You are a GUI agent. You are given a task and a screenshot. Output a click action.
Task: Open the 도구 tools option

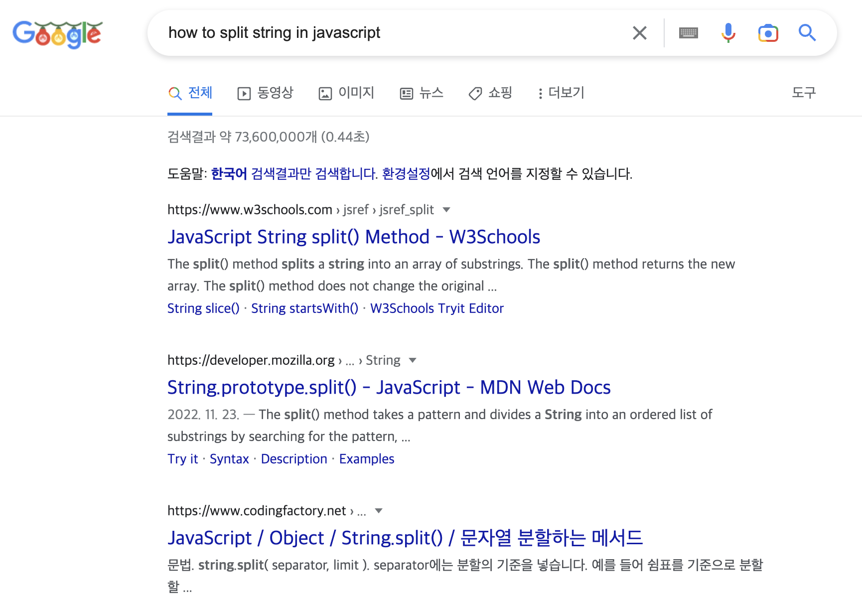point(804,93)
